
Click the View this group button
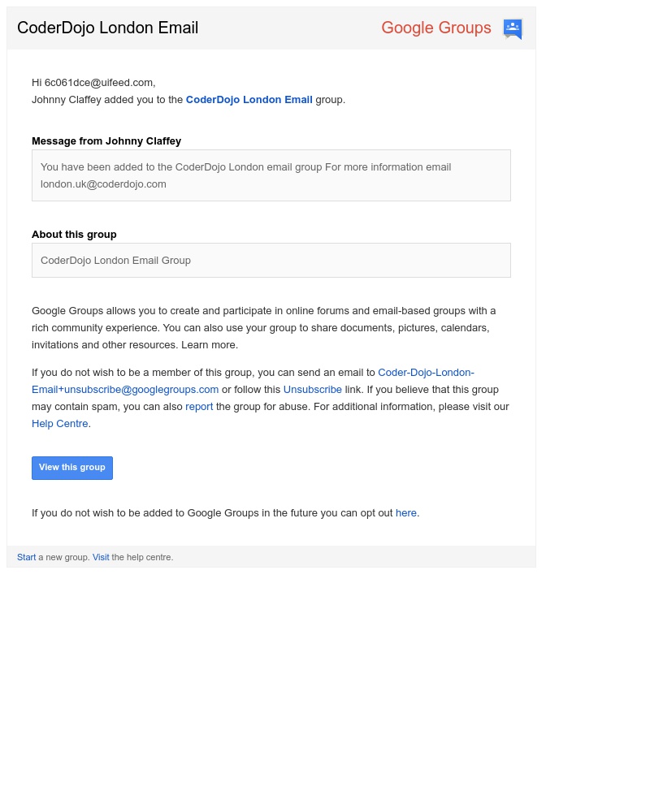72,468
